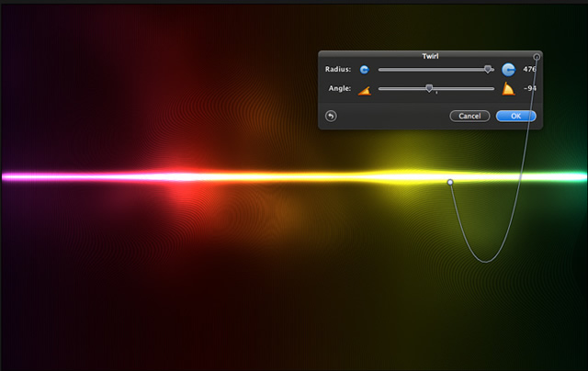Click the Angle slider thumb
The height and width of the screenshot is (371, 588).
(429, 88)
